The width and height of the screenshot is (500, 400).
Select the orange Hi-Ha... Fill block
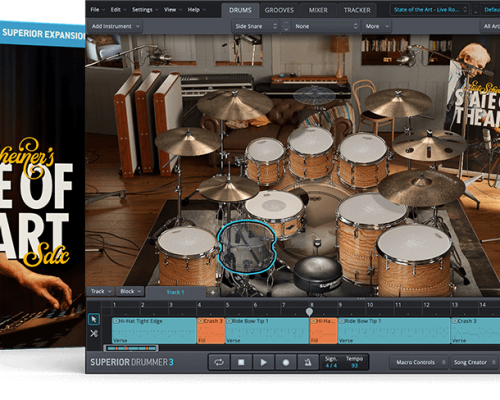[x=323, y=331]
